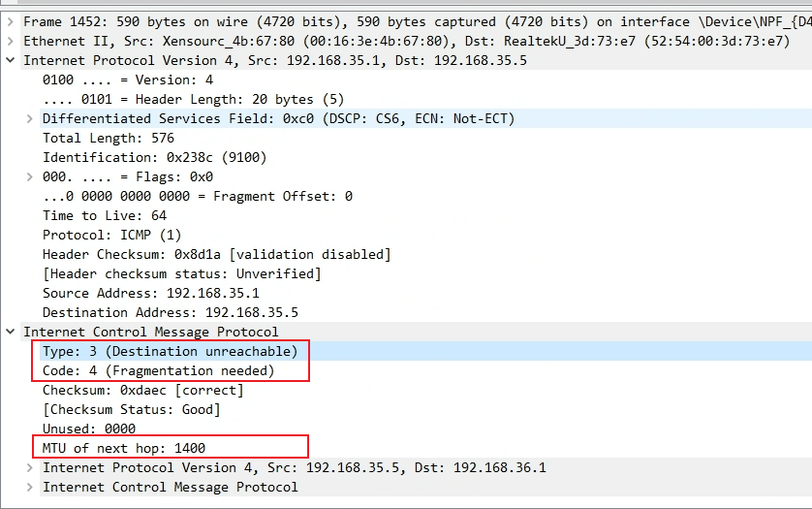Highlight the Fragment Offset: 0 line
The image size is (812, 509).
click(x=198, y=196)
